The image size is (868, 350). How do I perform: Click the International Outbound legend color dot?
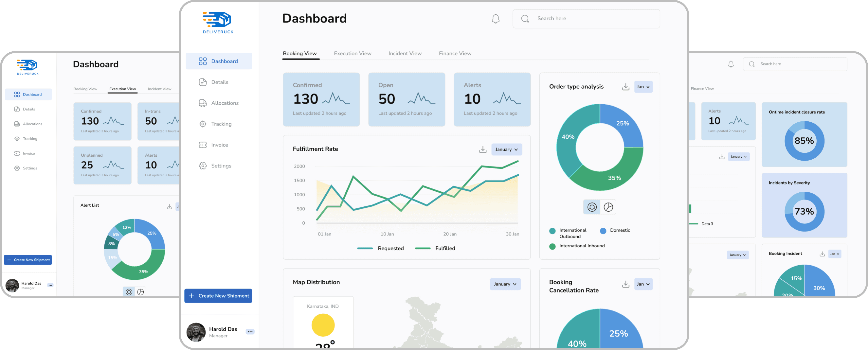point(552,231)
